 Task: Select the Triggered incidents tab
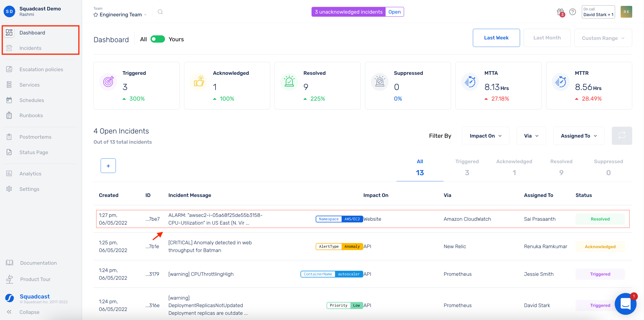(467, 167)
